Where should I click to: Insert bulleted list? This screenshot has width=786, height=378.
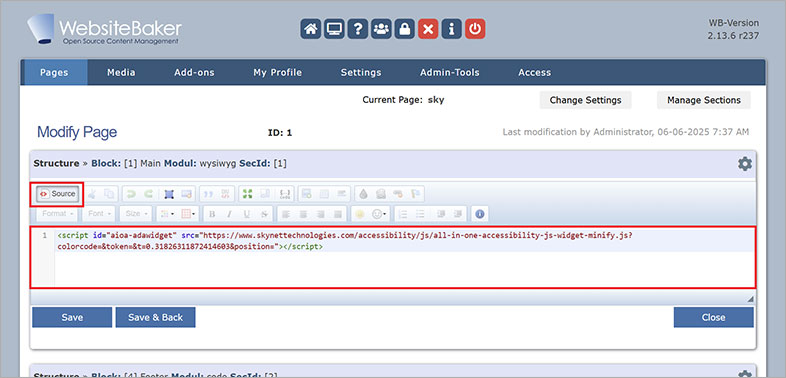420,214
